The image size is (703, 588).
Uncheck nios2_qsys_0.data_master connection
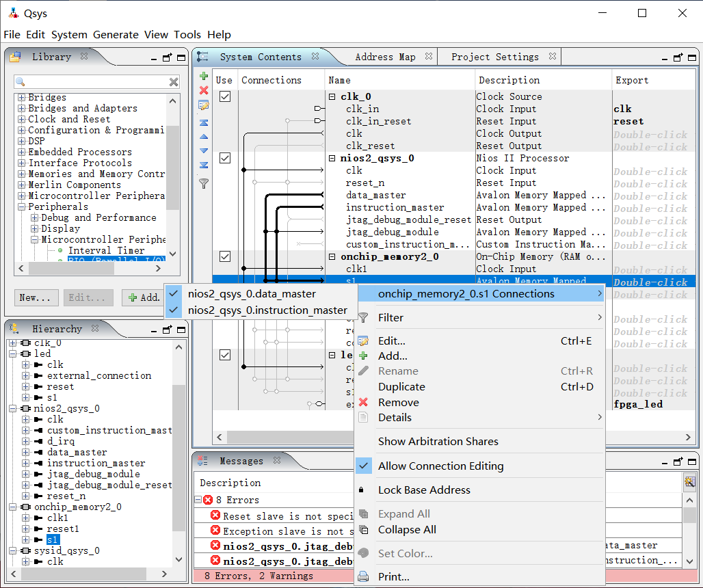coord(252,294)
